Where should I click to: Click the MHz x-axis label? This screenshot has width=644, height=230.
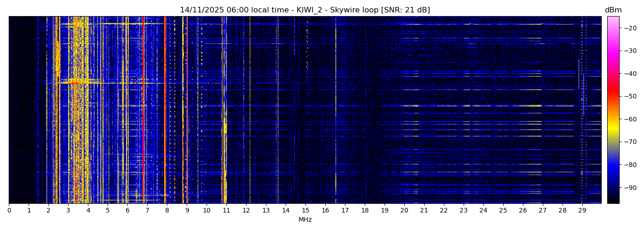pyautogui.click(x=305, y=220)
